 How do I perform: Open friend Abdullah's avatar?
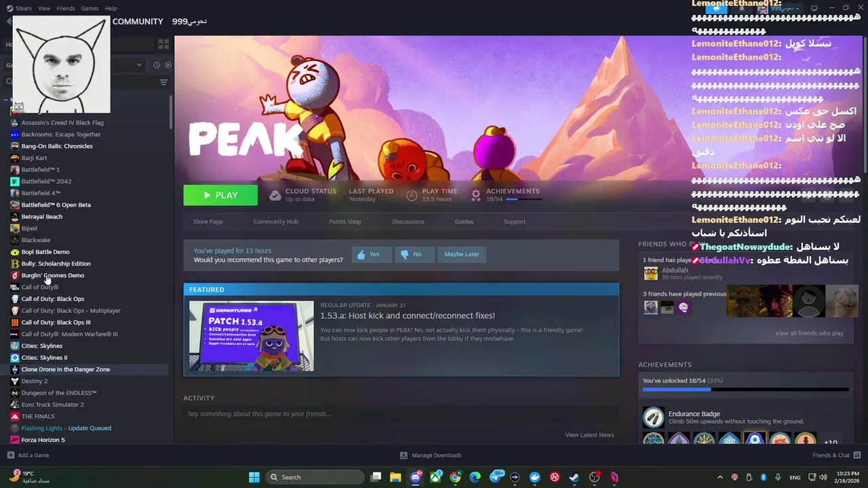click(651, 274)
